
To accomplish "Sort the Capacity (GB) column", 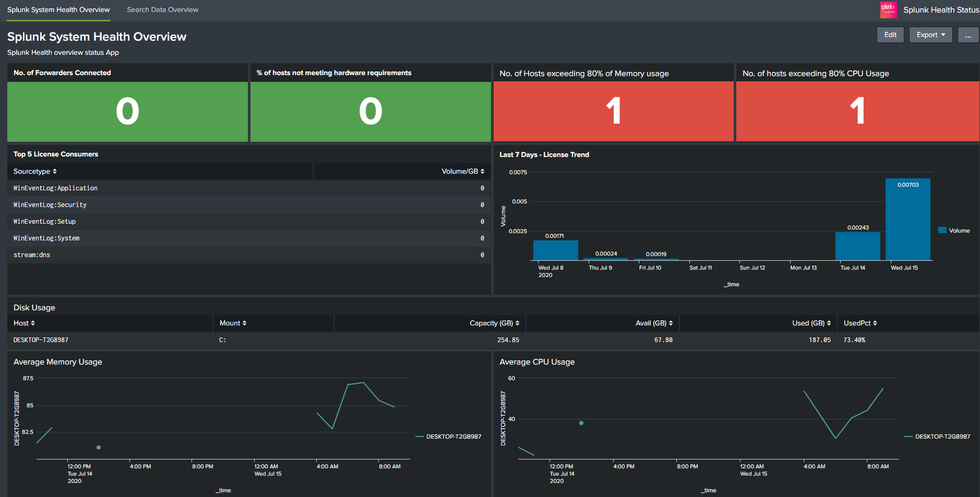I will pyautogui.click(x=495, y=323).
